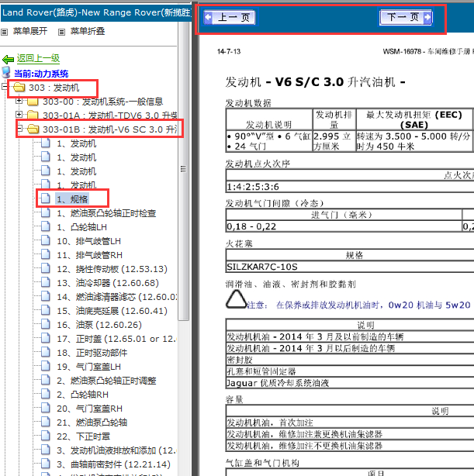
Task: Click document icon beside 21、燃油泵凸轮轴
Action: pos(46,422)
